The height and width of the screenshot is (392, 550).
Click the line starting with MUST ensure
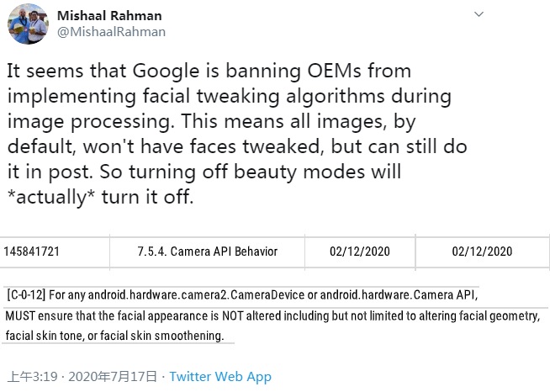tap(270, 315)
